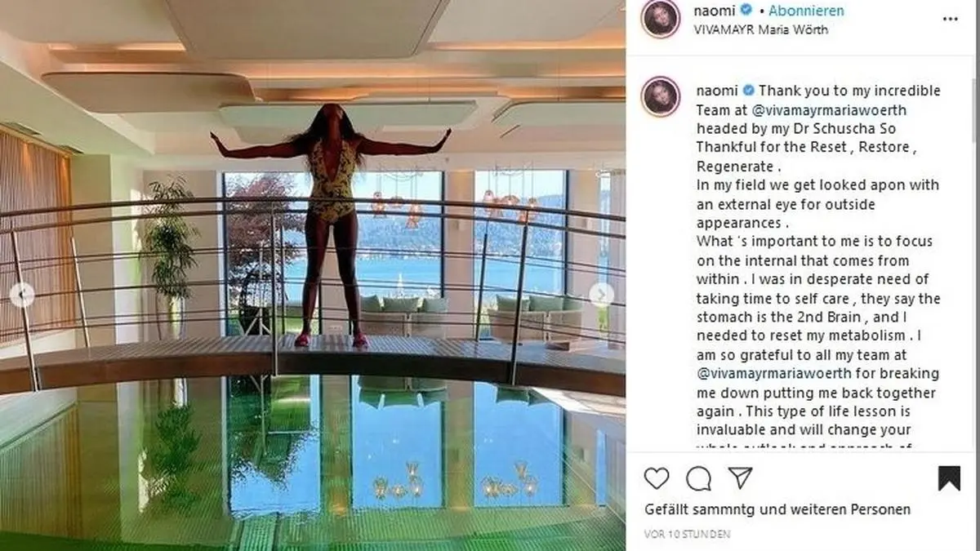Screen dimensions: 980x551
Task: Click the VOR 10 STUNDEN timestamp
Action: click(x=688, y=535)
